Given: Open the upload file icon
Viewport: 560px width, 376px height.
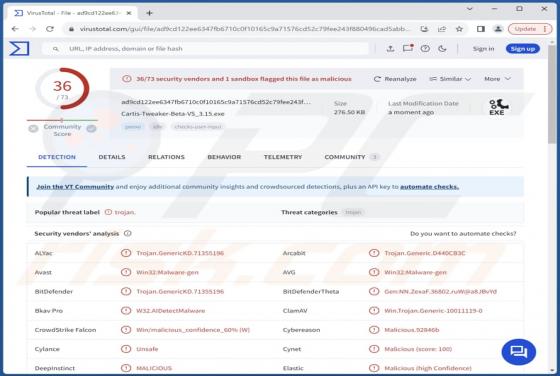Looking at the screenshot, I should [390, 49].
